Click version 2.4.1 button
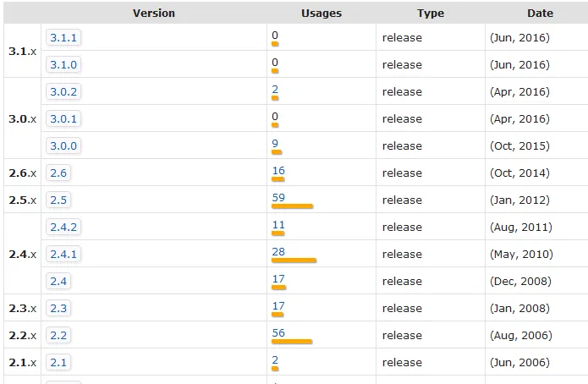 tap(63, 255)
